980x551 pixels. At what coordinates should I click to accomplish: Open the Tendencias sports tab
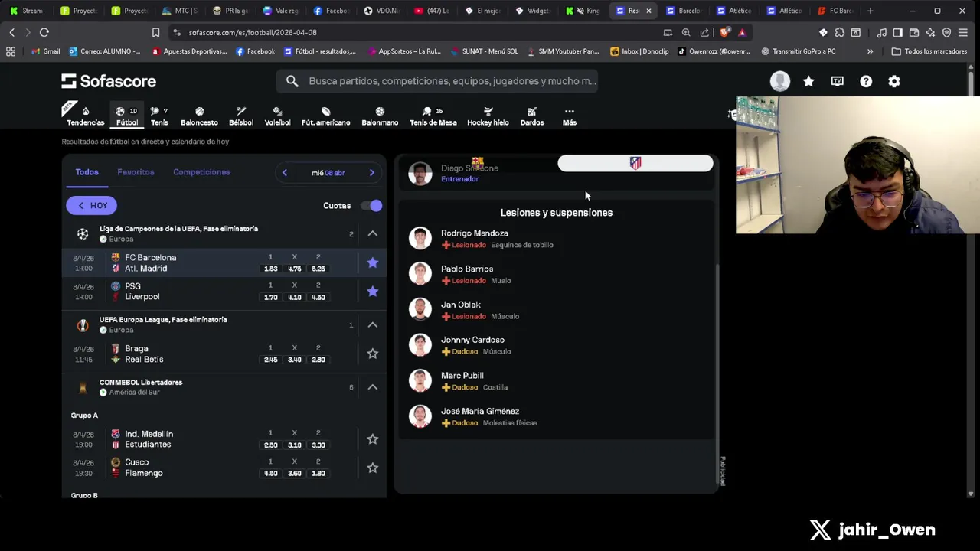point(85,116)
